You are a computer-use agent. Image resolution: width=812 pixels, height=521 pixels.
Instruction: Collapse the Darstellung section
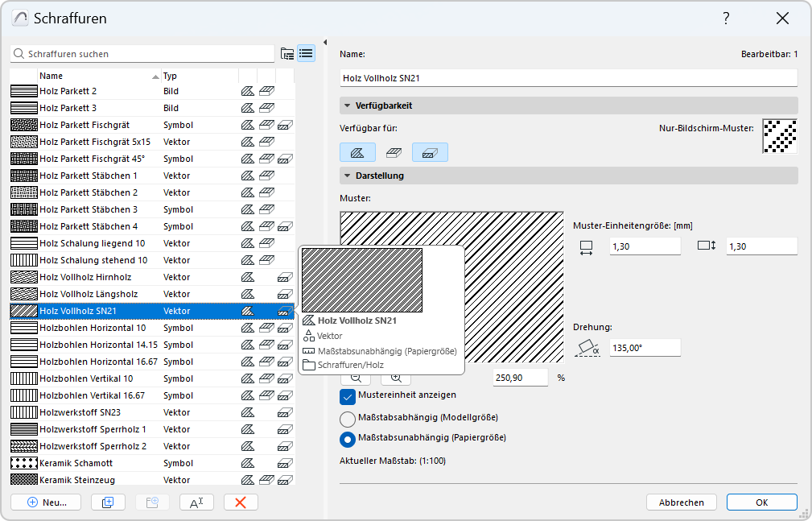click(x=348, y=176)
